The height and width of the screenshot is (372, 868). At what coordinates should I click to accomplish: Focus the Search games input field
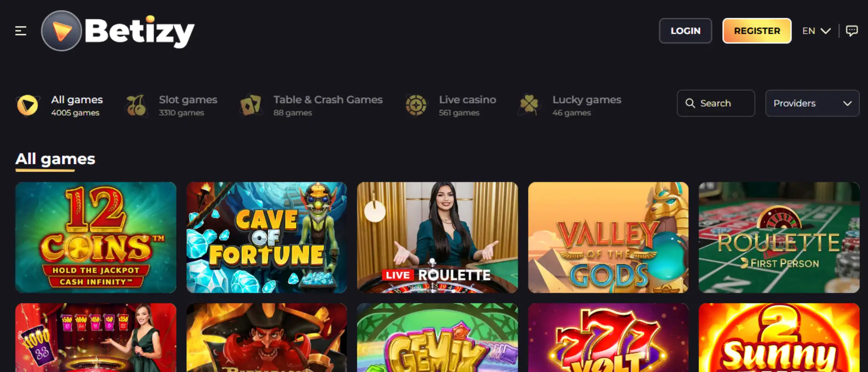(716, 103)
